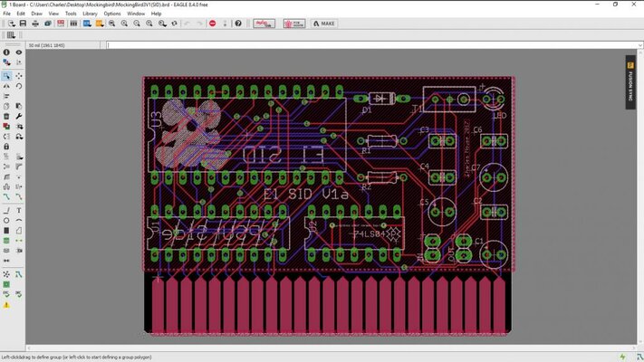Click the Design Link button beside PCB quote
The image size is (644, 362).
point(264,24)
